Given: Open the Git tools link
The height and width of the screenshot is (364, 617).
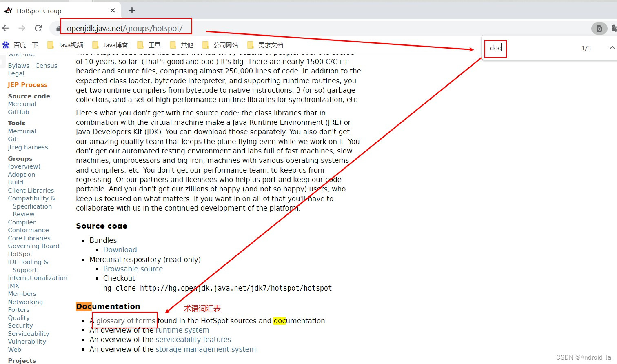Looking at the screenshot, I should tap(12, 139).
